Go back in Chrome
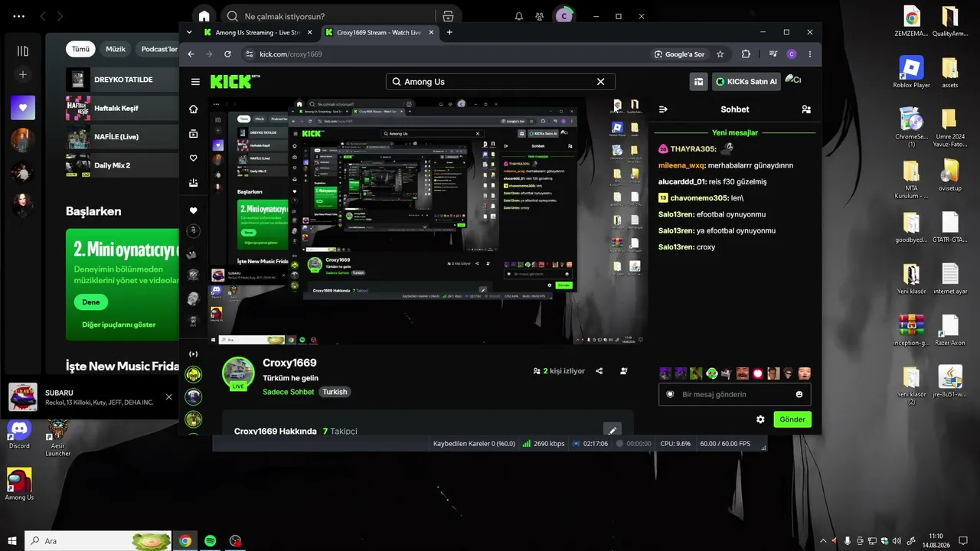Image resolution: width=980 pixels, height=551 pixels. coord(191,54)
